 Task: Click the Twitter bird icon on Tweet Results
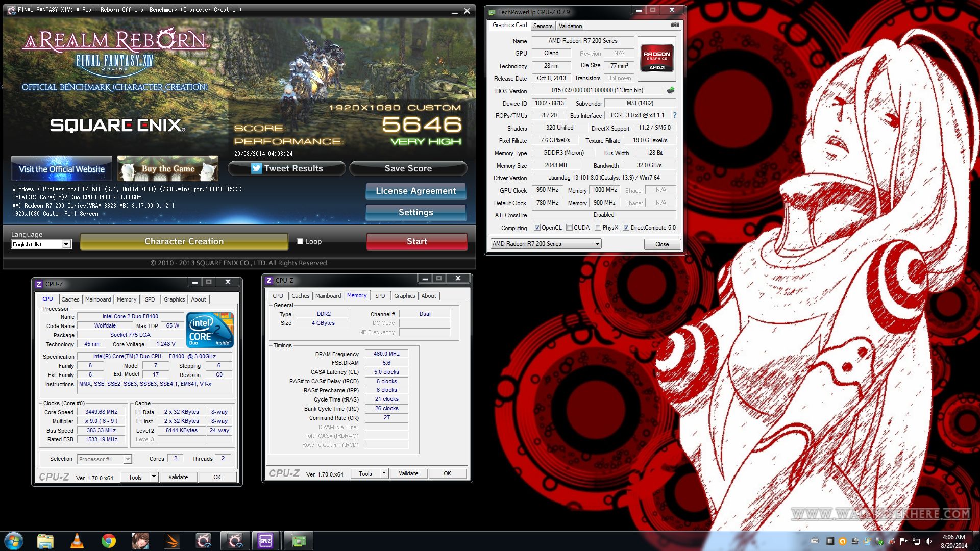[x=256, y=168]
